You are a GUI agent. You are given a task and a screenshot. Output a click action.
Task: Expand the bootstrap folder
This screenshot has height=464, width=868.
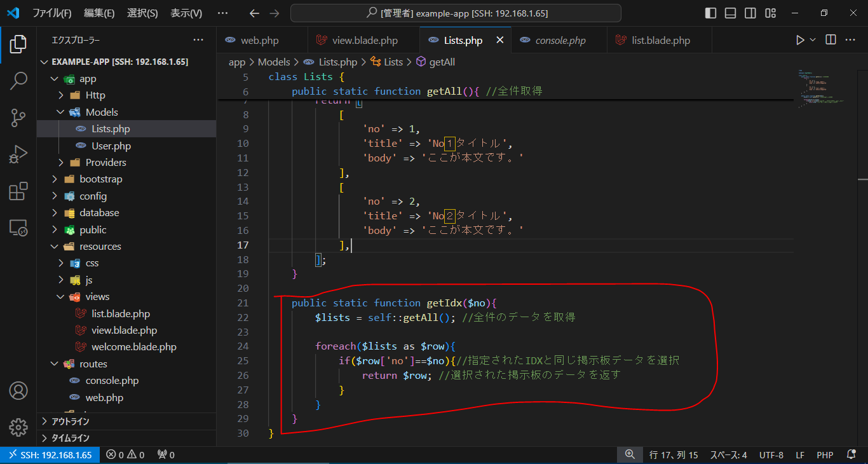(126, 179)
